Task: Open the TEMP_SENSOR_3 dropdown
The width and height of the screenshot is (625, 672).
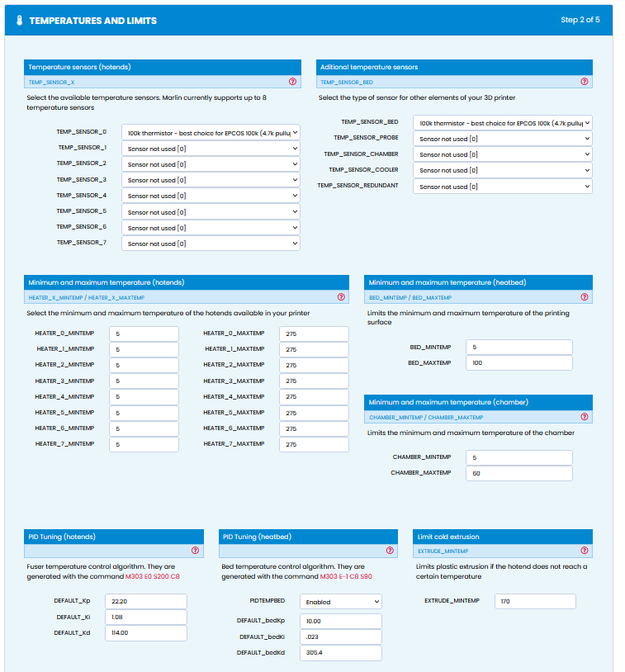Action: [x=211, y=180]
